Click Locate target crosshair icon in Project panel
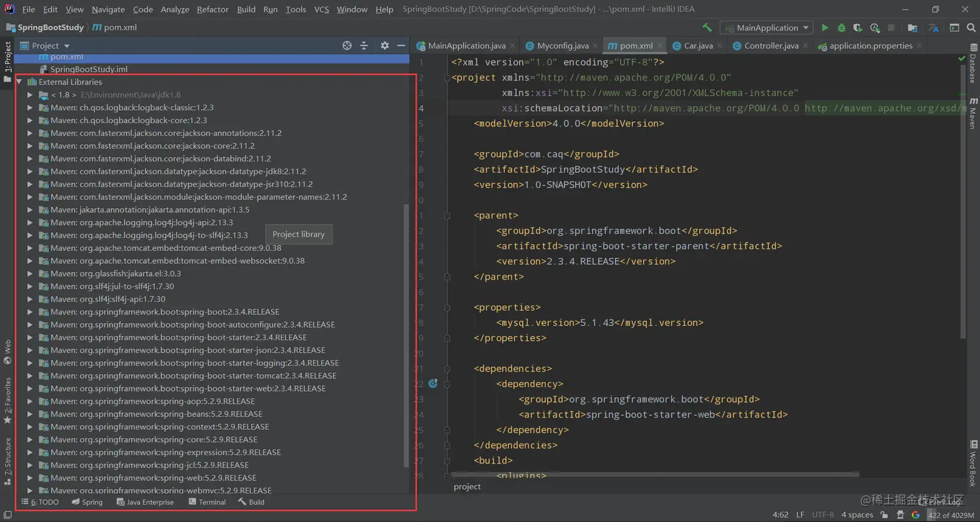The width and height of the screenshot is (980, 522). 347,45
